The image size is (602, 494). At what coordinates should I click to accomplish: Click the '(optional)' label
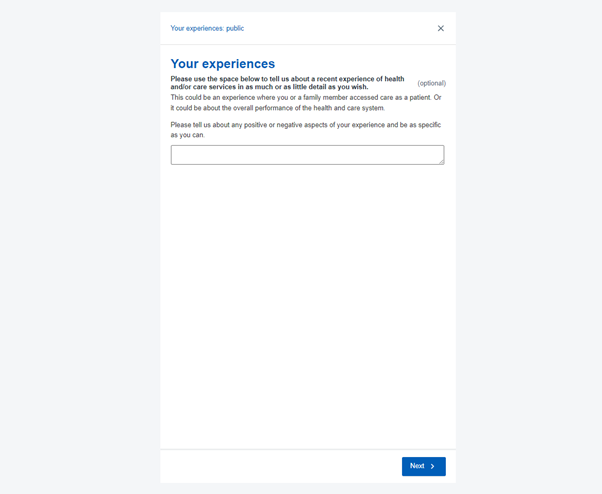[x=431, y=83]
